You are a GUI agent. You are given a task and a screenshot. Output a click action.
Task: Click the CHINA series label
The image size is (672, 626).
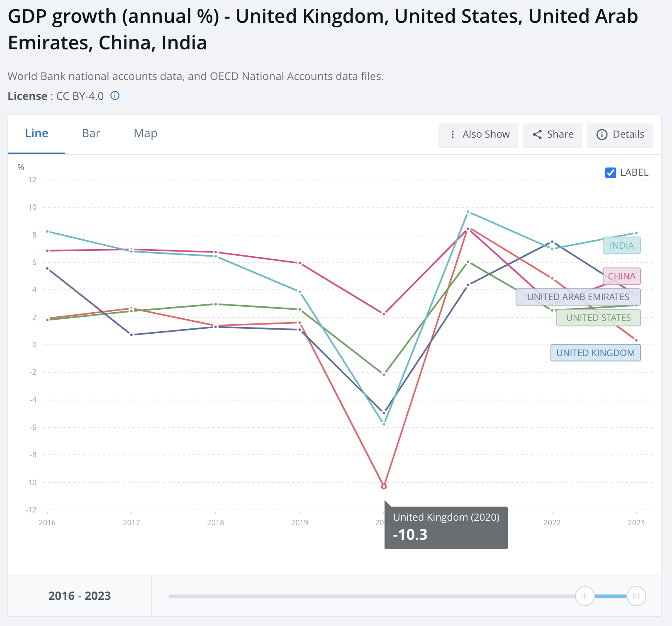pos(621,276)
